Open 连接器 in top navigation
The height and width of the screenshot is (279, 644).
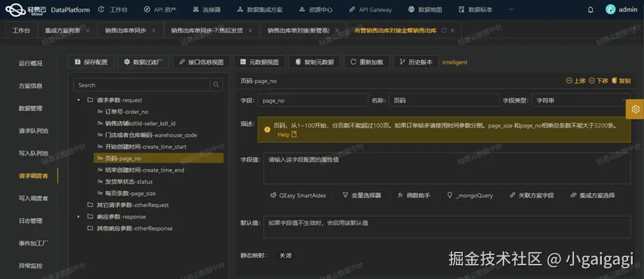(206, 9)
